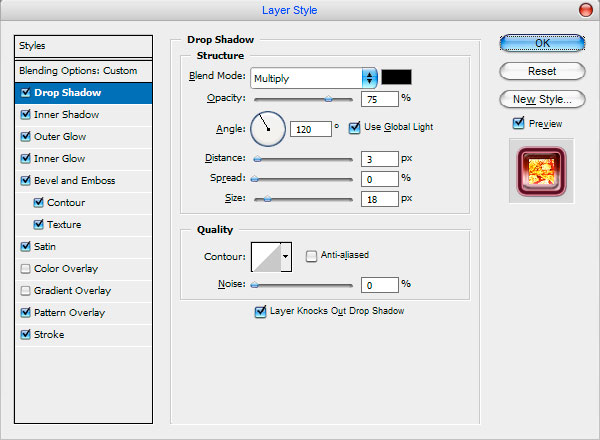The image size is (600, 440).
Task: Close the Layer Style dialog
Action: pos(585,10)
